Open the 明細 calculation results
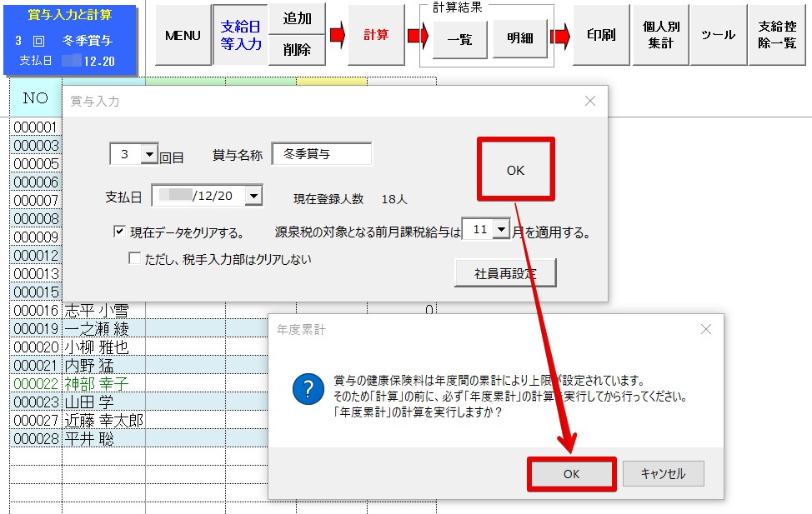 [x=519, y=38]
